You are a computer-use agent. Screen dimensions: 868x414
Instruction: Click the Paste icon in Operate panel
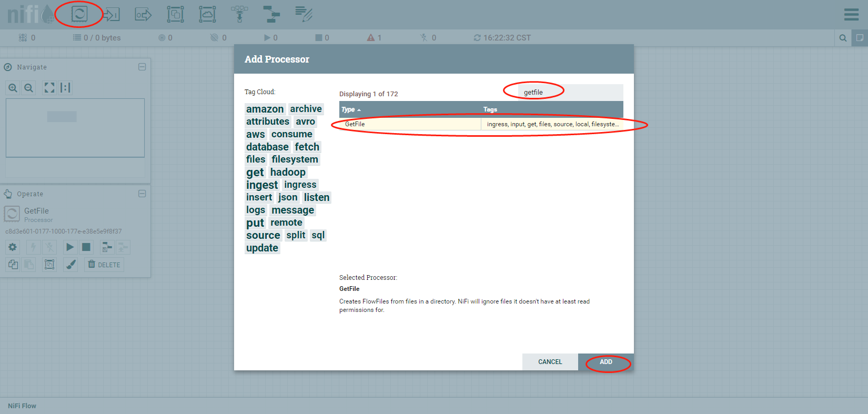point(29,265)
